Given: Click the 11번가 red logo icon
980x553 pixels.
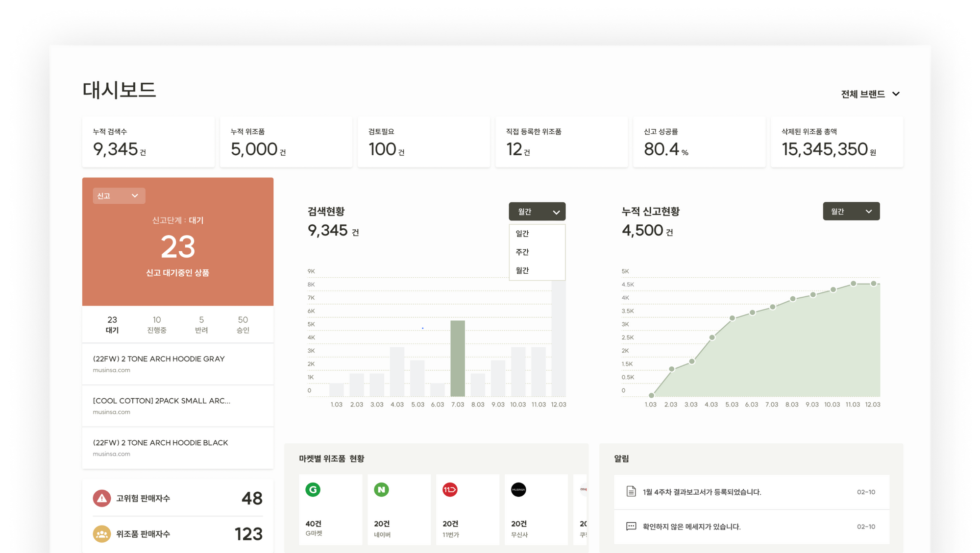Looking at the screenshot, I should coord(450,489).
